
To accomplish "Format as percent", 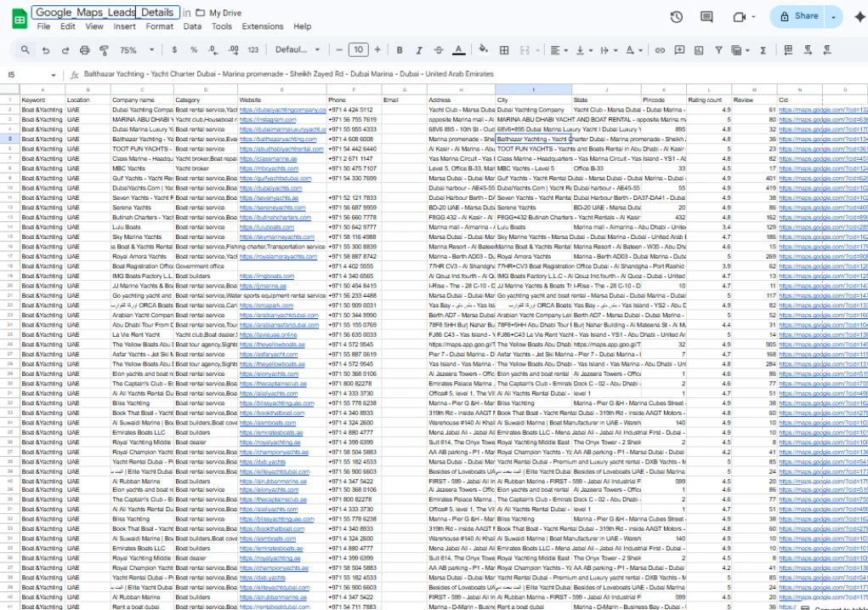I will 194,50.
